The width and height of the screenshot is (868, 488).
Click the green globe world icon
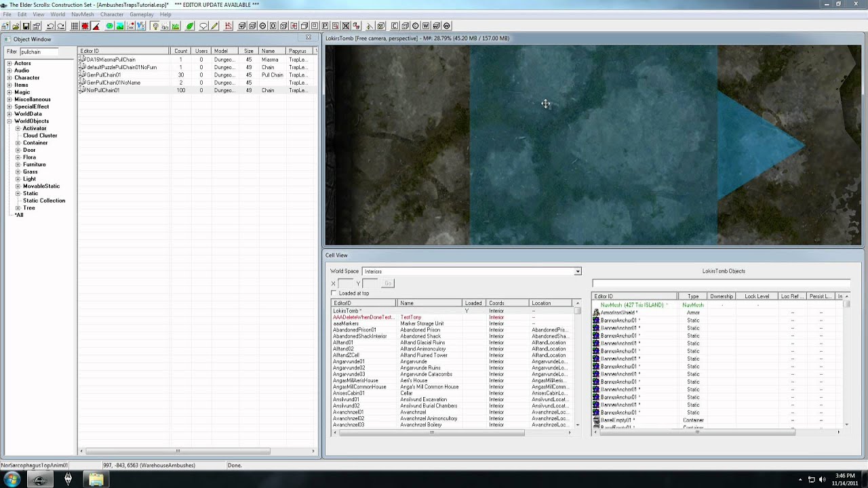click(109, 26)
